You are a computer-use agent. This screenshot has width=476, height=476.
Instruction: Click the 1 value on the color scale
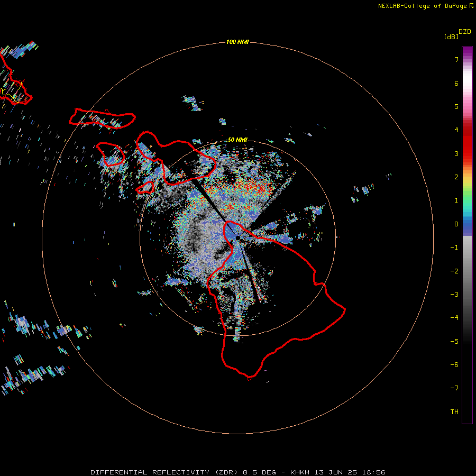point(456,200)
